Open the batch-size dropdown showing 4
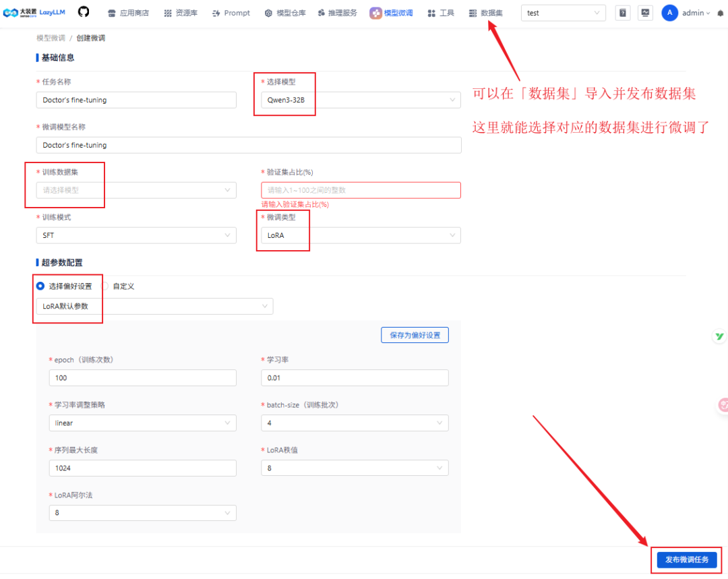The image size is (728, 579). point(355,423)
